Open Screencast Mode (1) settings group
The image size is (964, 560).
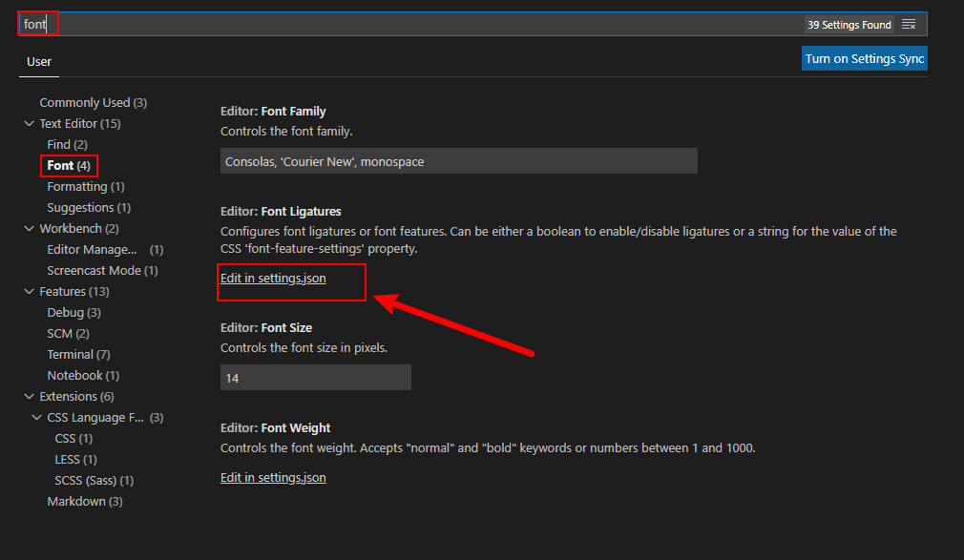pyautogui.click(x=102, y=271)
